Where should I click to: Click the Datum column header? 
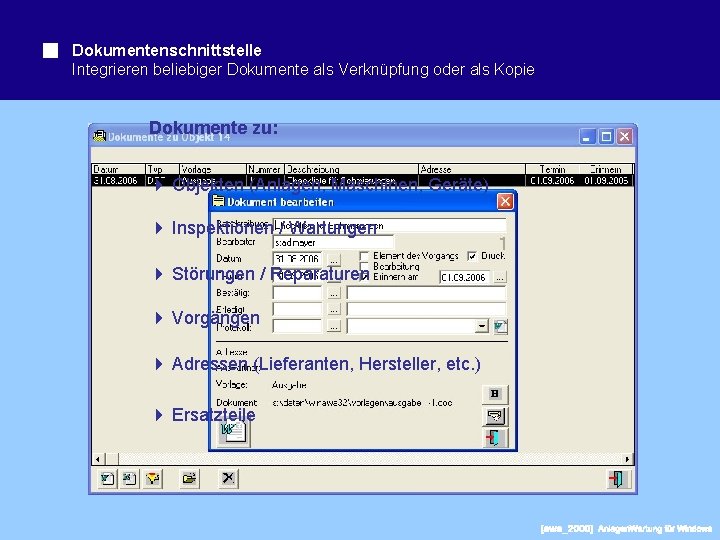[x=118, y=169]
